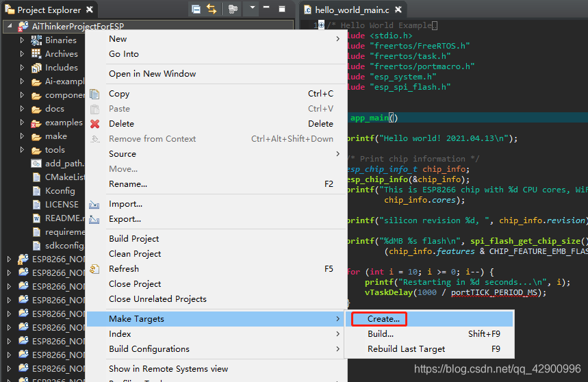
Task: Select the Project Explorer tab
Action: point(49,10)
